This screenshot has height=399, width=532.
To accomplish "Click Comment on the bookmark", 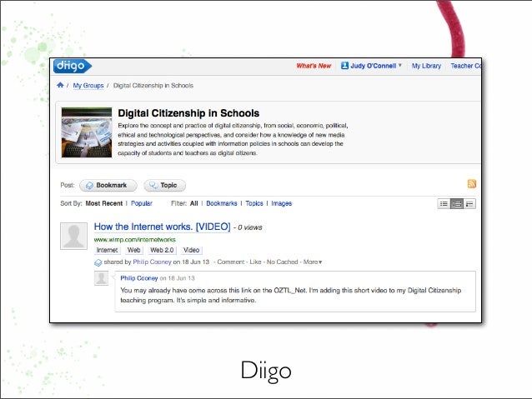I will click(x=231, y=262).
